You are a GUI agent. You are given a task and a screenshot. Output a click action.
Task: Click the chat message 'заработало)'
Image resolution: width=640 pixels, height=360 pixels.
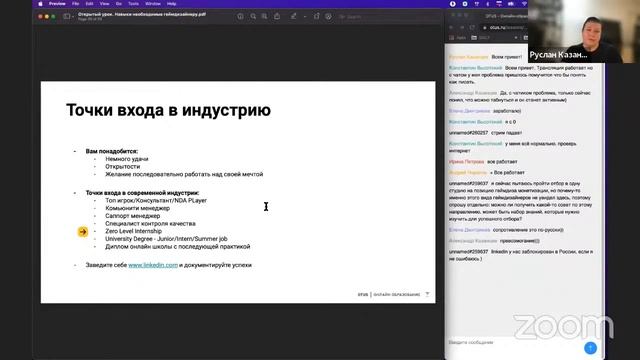click(507, 111)
